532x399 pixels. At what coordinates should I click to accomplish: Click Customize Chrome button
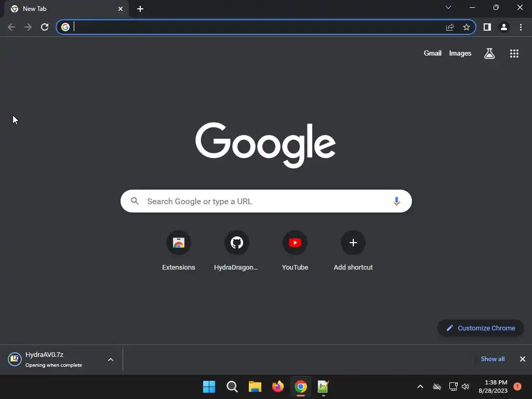point(481,328)
